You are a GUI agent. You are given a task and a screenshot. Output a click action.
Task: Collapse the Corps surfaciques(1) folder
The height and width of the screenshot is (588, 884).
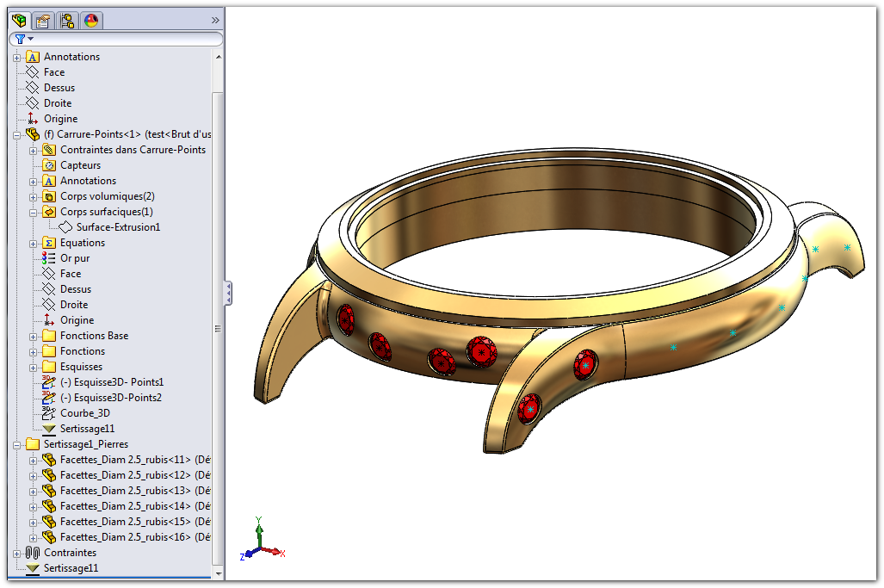coord(34,212)
